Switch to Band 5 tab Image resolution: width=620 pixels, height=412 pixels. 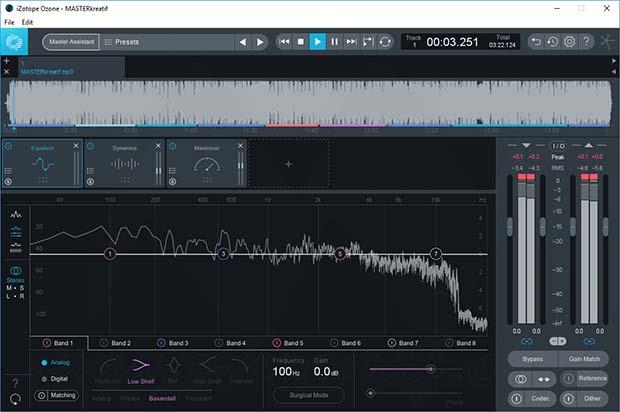[288, 343]
